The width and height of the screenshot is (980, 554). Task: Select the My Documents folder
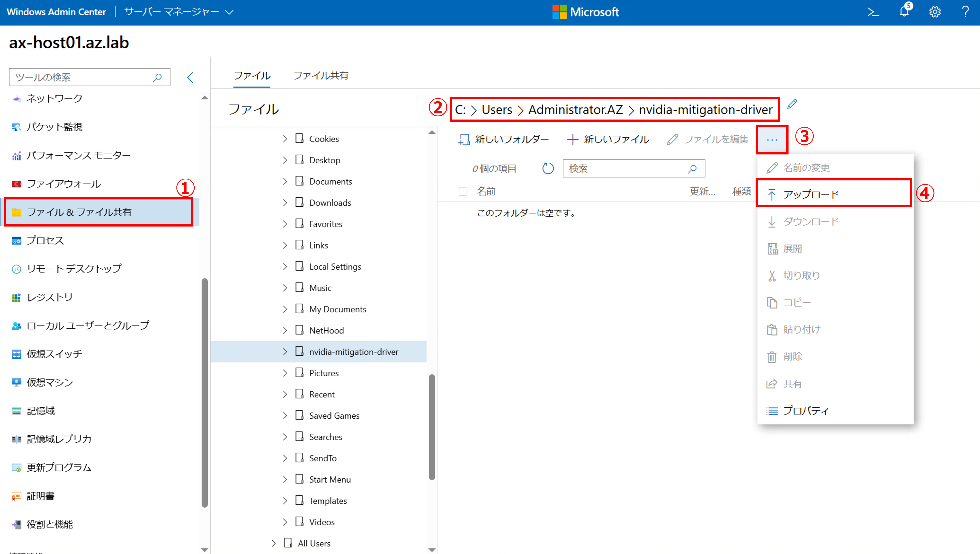pyautogui.click(x=337, y=309)
